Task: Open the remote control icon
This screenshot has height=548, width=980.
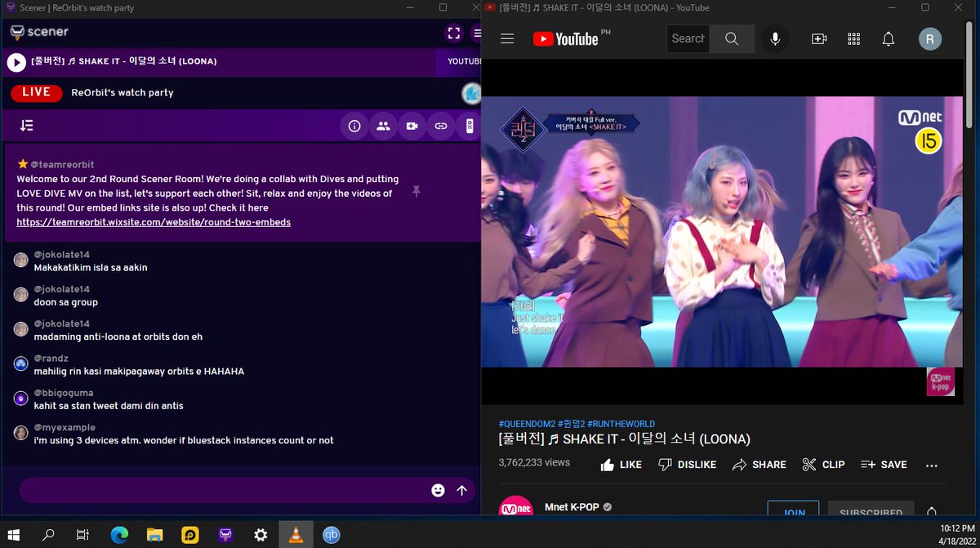Action: pyautogui.click(x=469, y=126)
